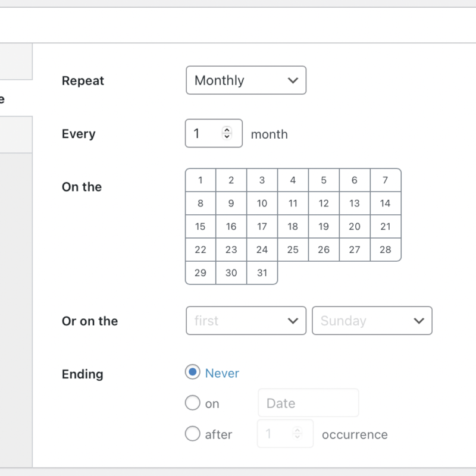Image resolution: width=476 pixels, height=476 pixels.
Task: Select day 15 in the monthly grid
Action: tap(200, 226)
